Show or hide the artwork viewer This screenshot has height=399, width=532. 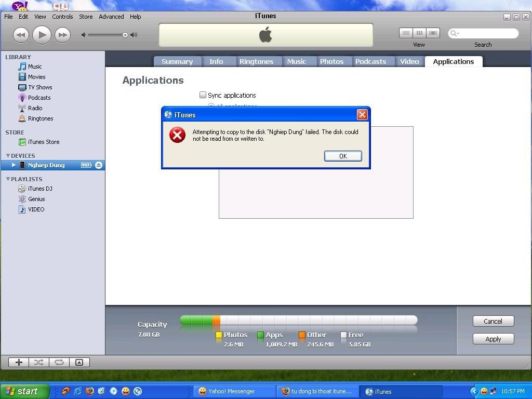79,362
